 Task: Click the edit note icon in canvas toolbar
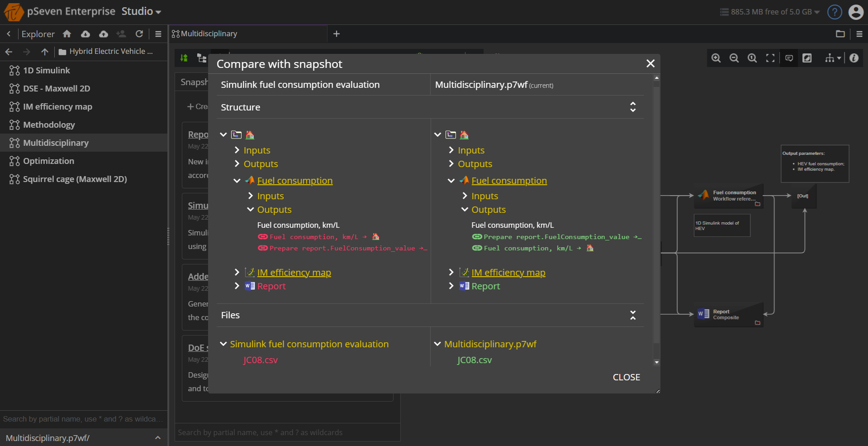[x=807, y=58]
